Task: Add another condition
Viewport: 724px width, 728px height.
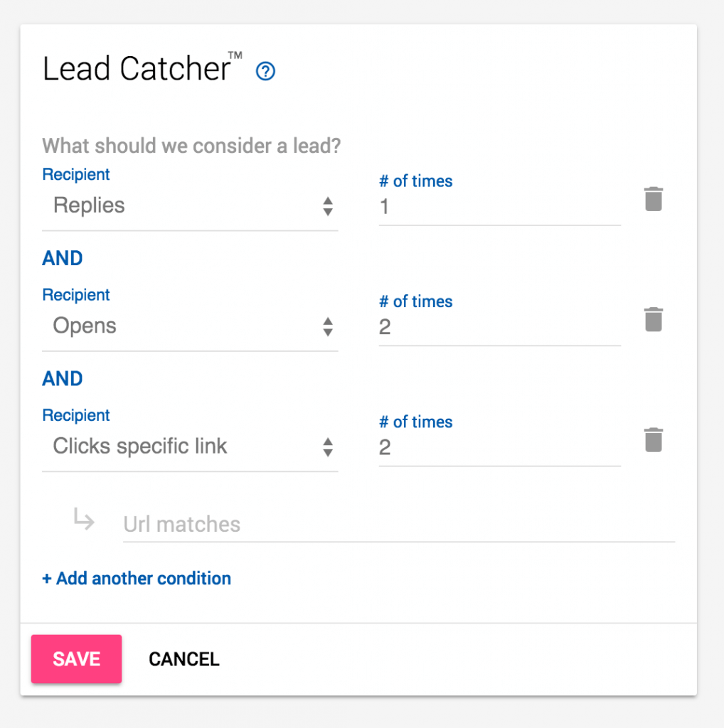Action: point(136,578)
